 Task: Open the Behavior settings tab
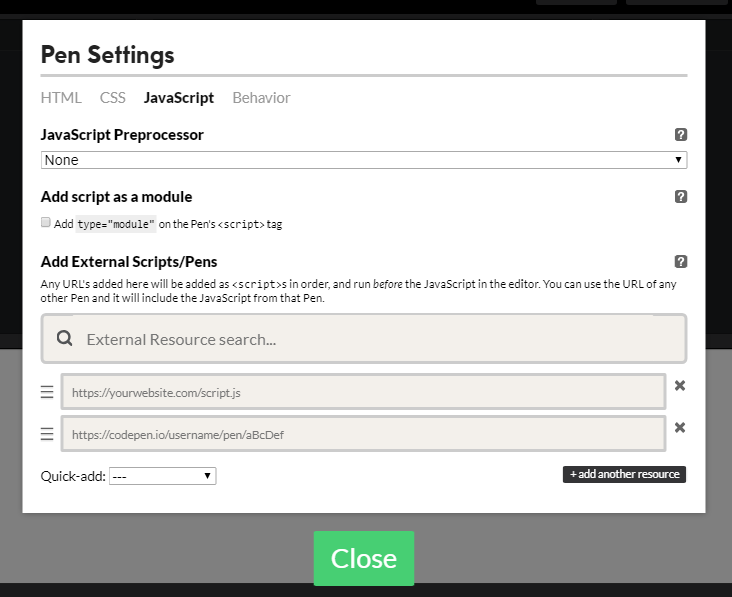261,98
